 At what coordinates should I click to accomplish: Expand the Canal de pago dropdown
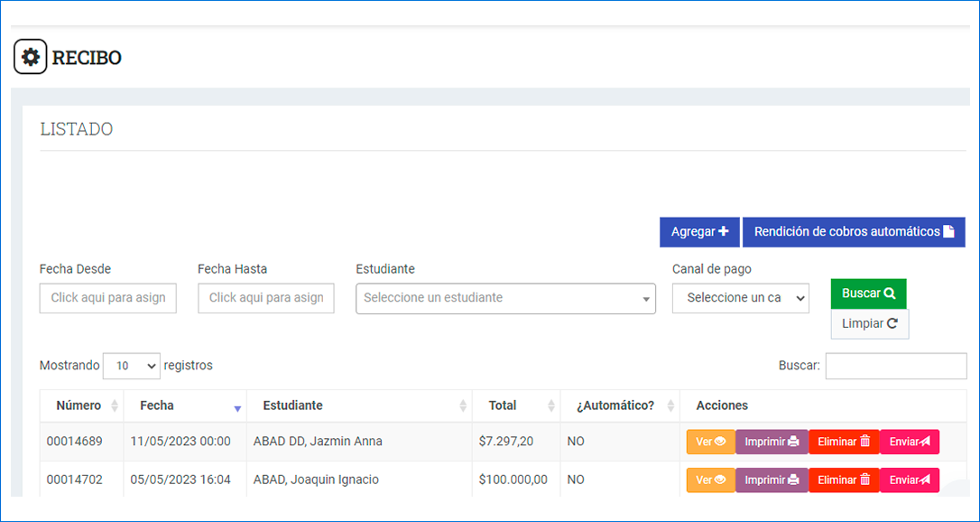(740, 298)
